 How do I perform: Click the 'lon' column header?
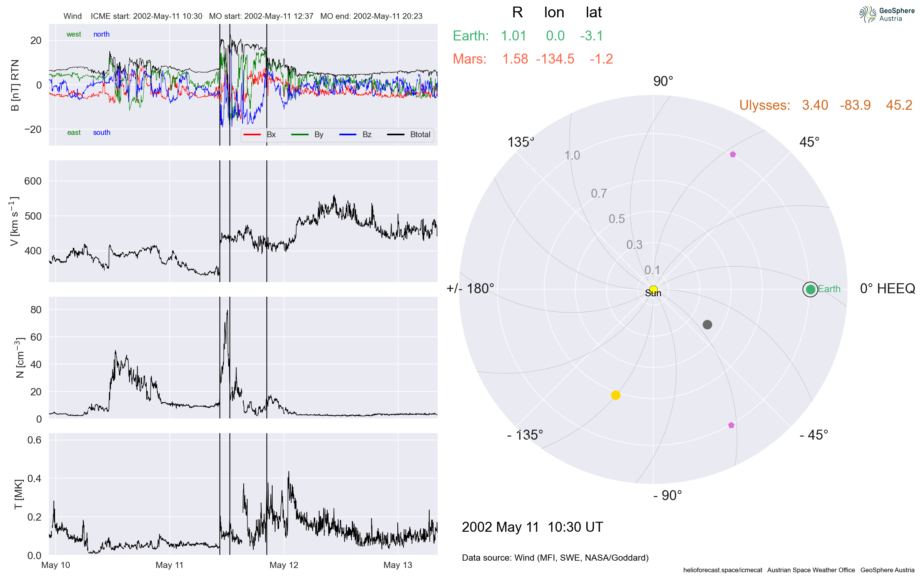(554, 13)
